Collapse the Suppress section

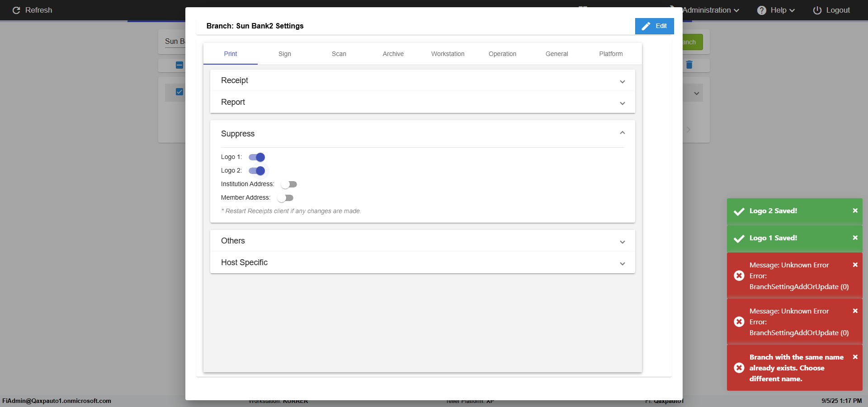[622, 133]
